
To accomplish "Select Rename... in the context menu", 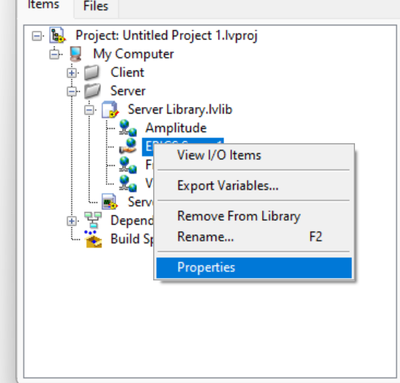I will click(x=254, y=237).
